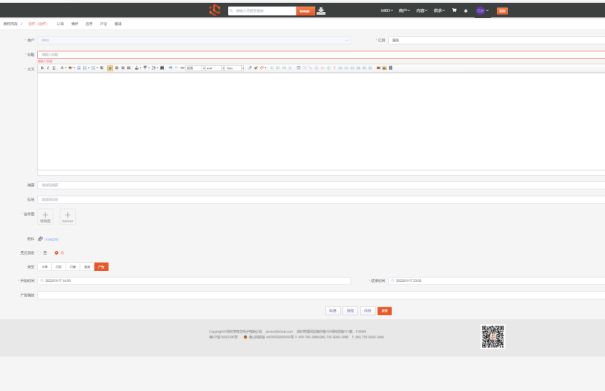Click the start time field showing 14:00

click(x=194, y=281)
